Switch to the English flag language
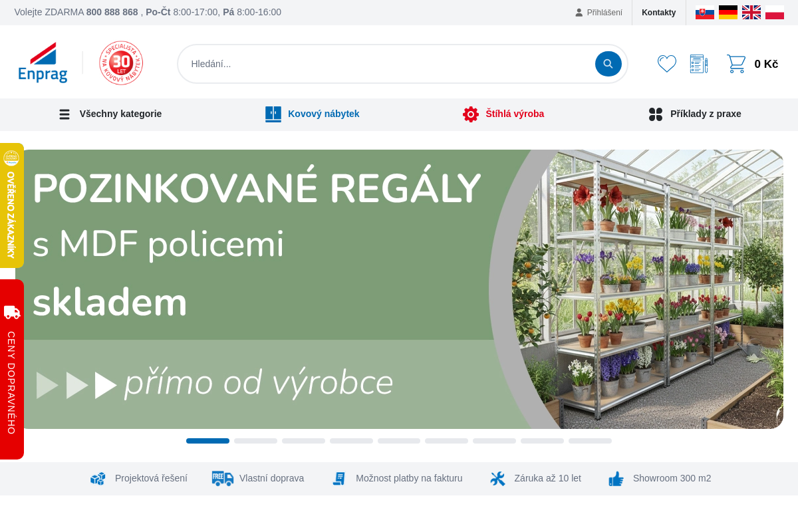 click(751, 12)
